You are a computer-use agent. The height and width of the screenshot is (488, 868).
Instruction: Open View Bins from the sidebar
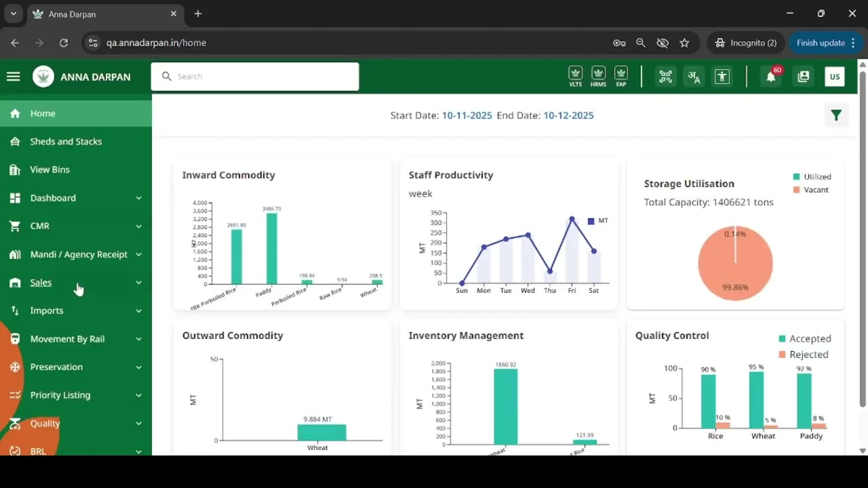pyautogui.click(x=76, y=169)
